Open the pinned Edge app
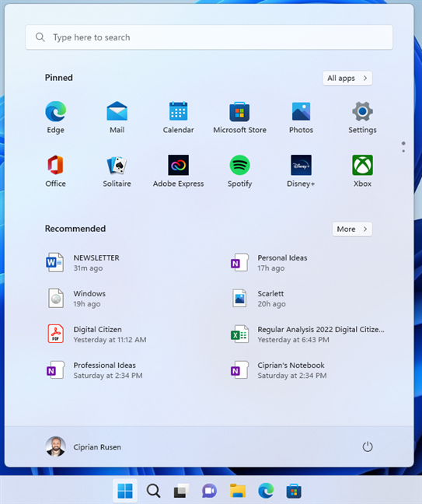 point(55,117)
